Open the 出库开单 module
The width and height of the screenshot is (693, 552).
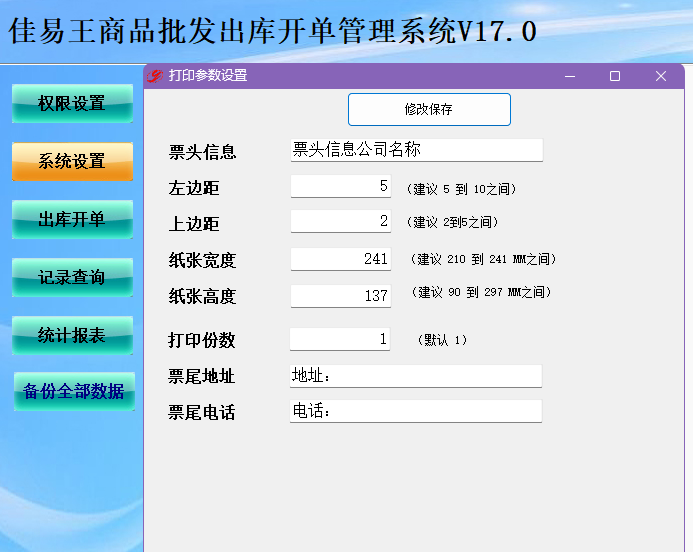tap(72, 219)
